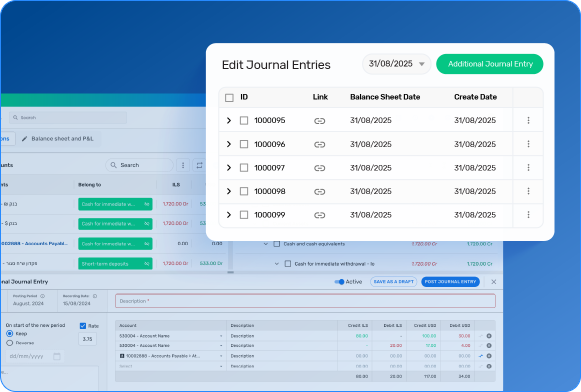The image size is (581, 392).
Task: Open the 31/08/2025 date dropdown
Action: pos(396,64)
